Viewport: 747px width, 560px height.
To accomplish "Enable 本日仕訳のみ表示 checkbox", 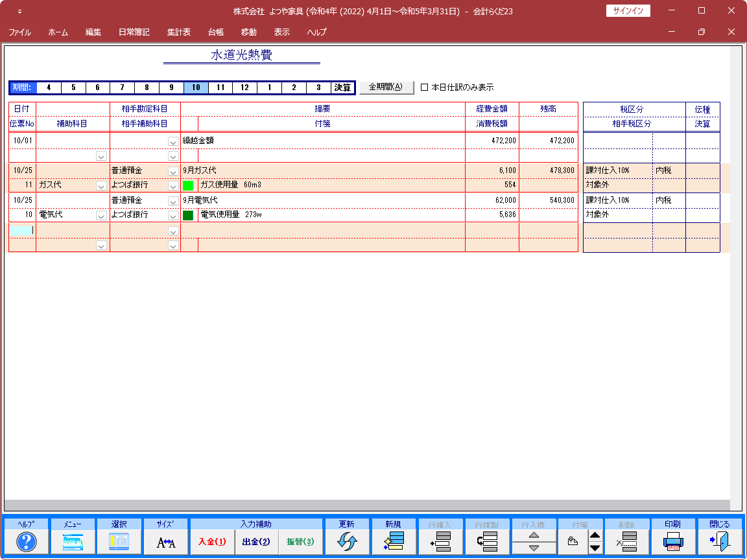I will (425, 87).
